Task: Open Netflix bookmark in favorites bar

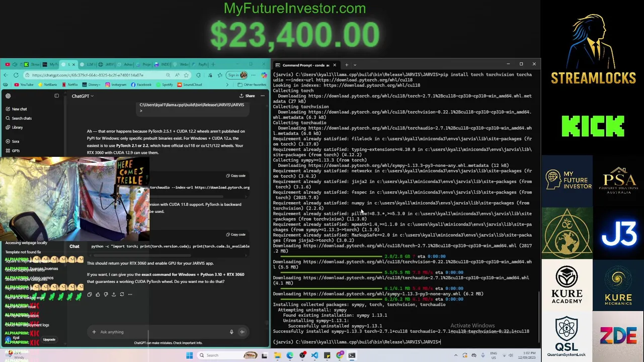Action: pos(70,84)
